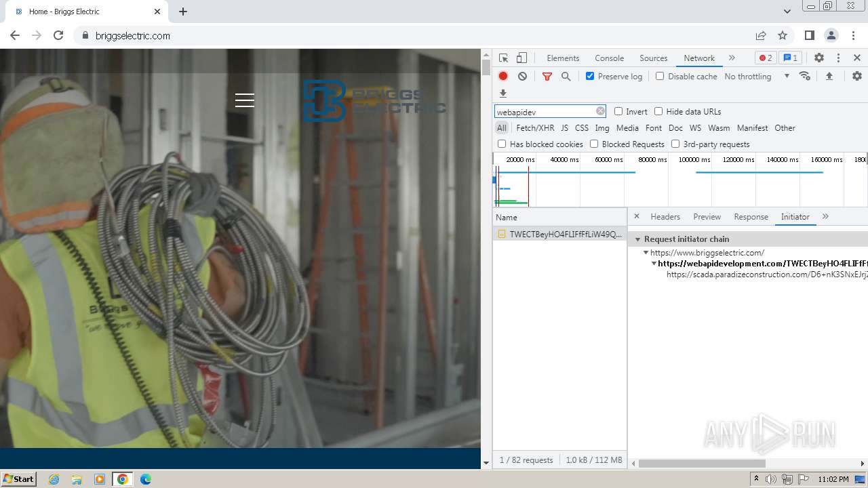Check the Invert filter checkbox
The image size is (868, 488).
pyautogui.click(x=618, y=111)
